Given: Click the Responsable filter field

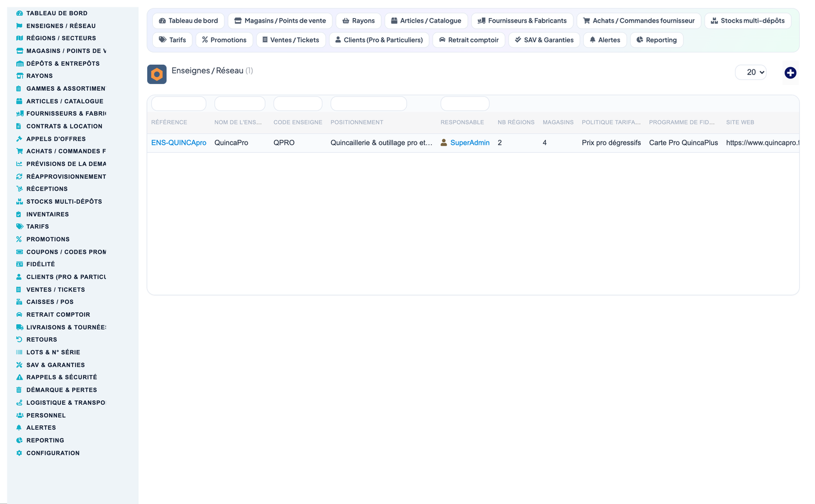Looking at the screenshot, I should click(465, 104).
